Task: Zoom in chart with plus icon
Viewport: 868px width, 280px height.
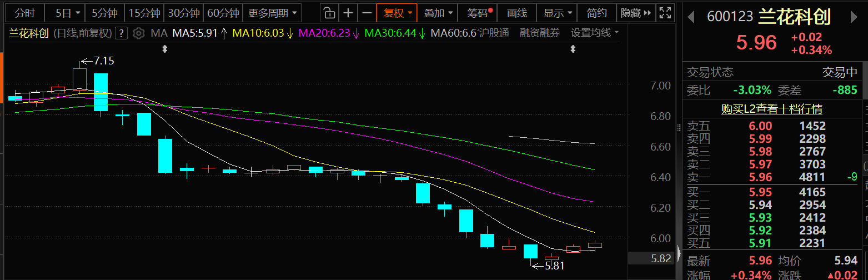Action: [348, 13]
